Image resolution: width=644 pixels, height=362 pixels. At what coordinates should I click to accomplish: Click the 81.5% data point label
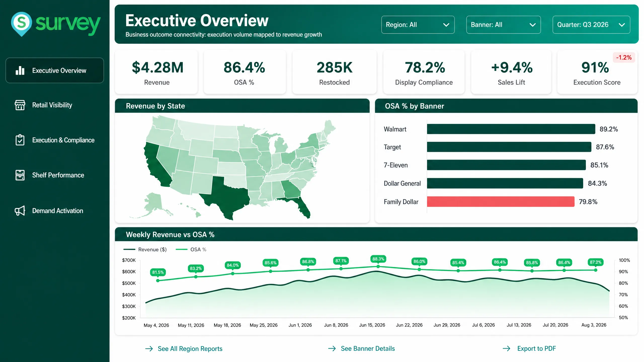pyautogui.click(x=158, y=272)
